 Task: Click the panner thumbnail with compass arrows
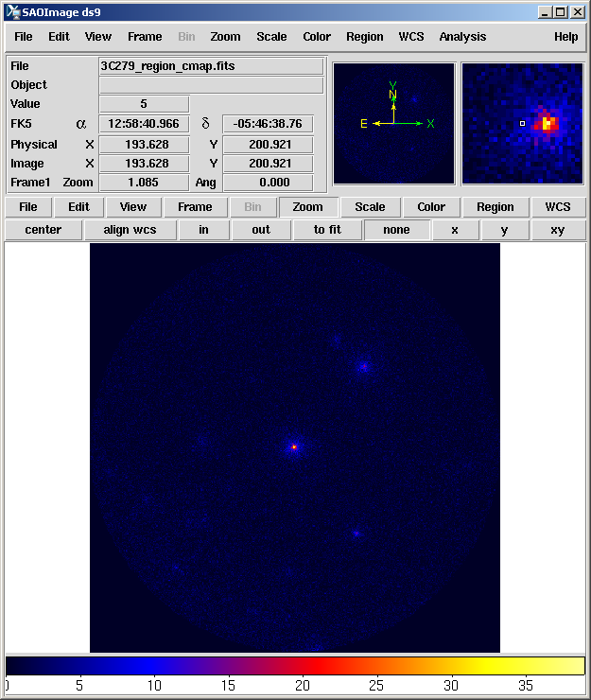pos(394,124)
